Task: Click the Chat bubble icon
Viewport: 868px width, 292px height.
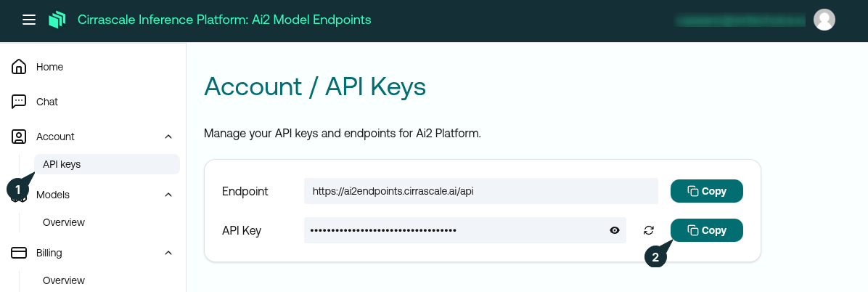Action: click(x=19, y=102)
